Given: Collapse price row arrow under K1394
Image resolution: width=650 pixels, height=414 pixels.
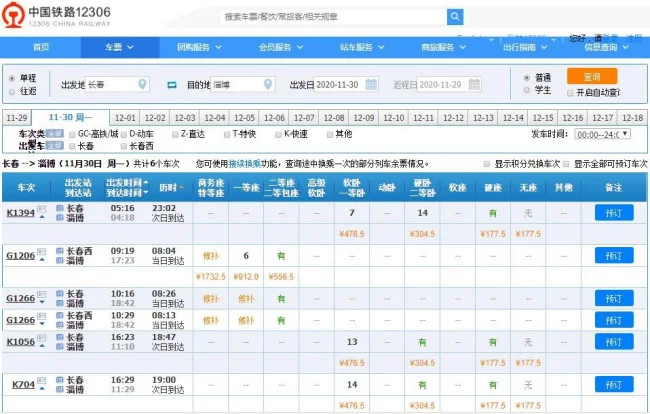Looking at the screenshot, I should point(42,217).
